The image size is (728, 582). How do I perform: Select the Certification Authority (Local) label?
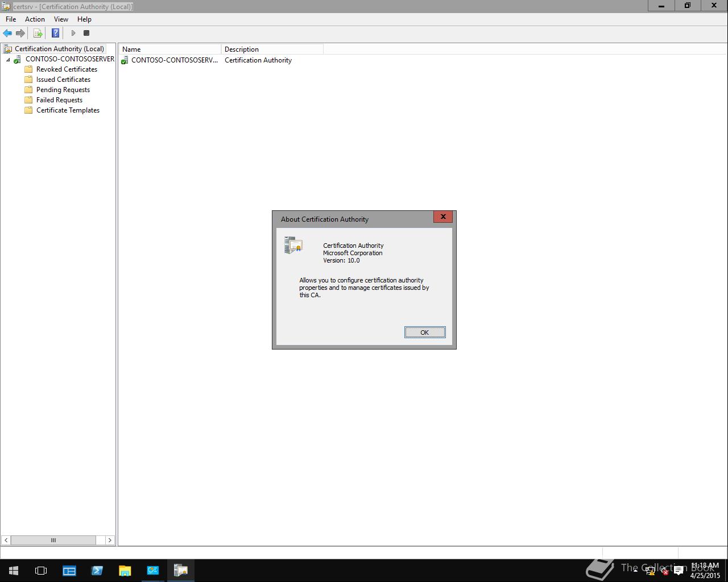coord(59,49)
